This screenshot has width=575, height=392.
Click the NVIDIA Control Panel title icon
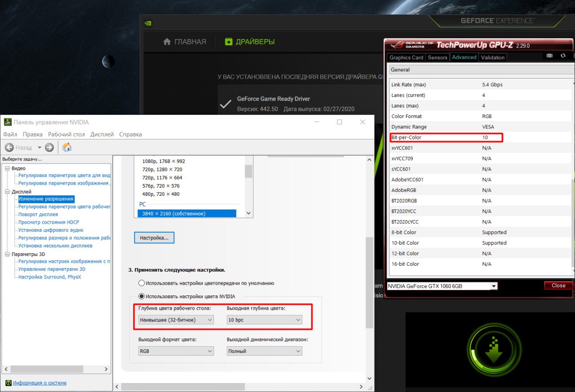coord(8,122)
